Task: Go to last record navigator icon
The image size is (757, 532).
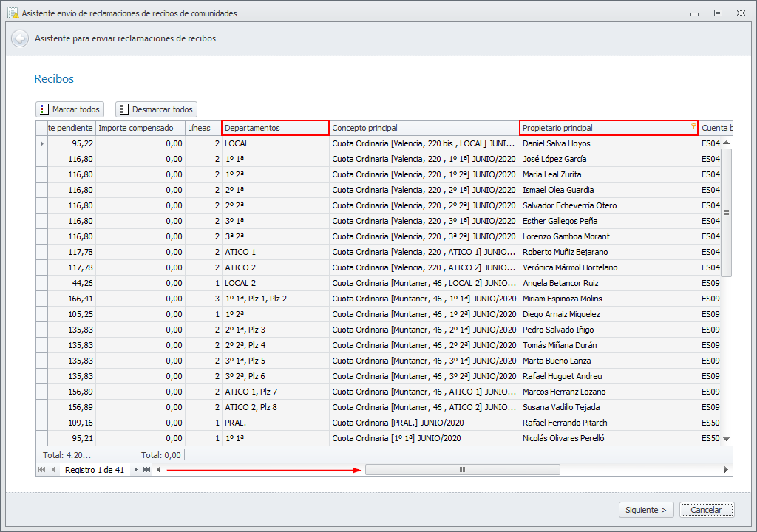Action: pos(147,470)
